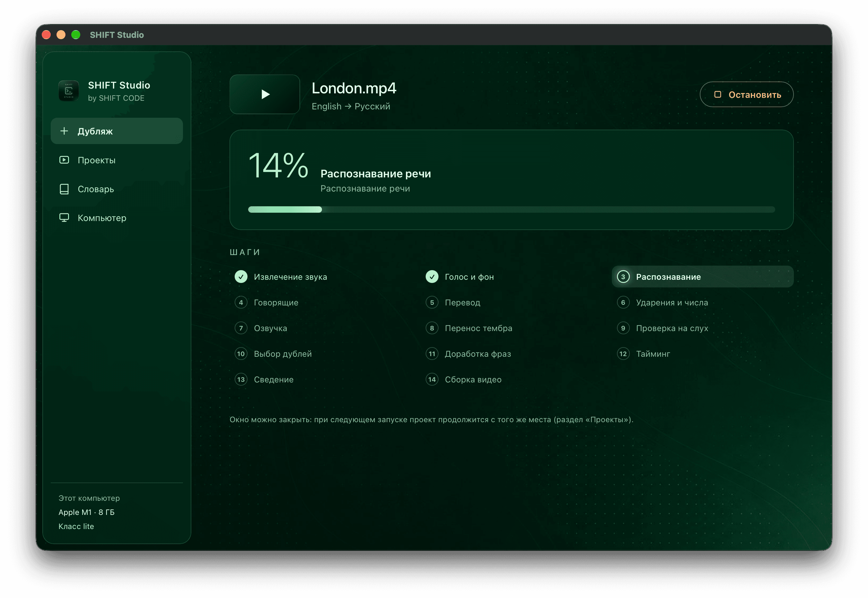Click checkmark icon for Извлечение звука
Image resolution: width=868 pixels, height=598 pixels.
(241, 277)
